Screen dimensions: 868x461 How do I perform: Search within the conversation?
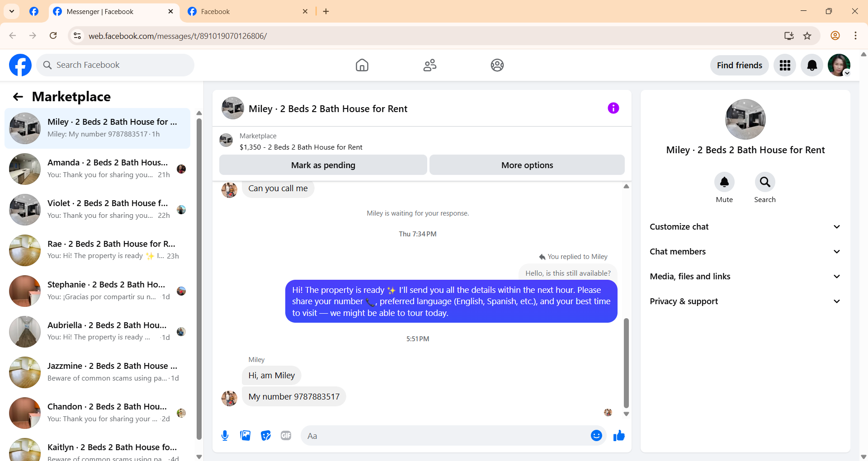click(765, 182)
